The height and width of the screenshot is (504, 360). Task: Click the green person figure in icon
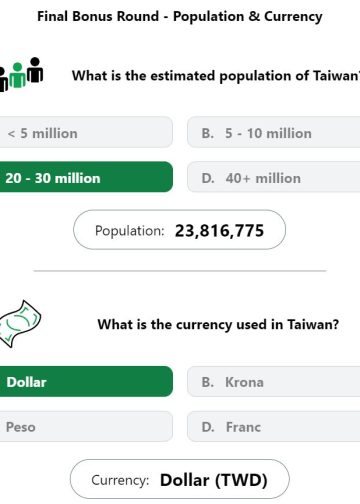(17, 75)
